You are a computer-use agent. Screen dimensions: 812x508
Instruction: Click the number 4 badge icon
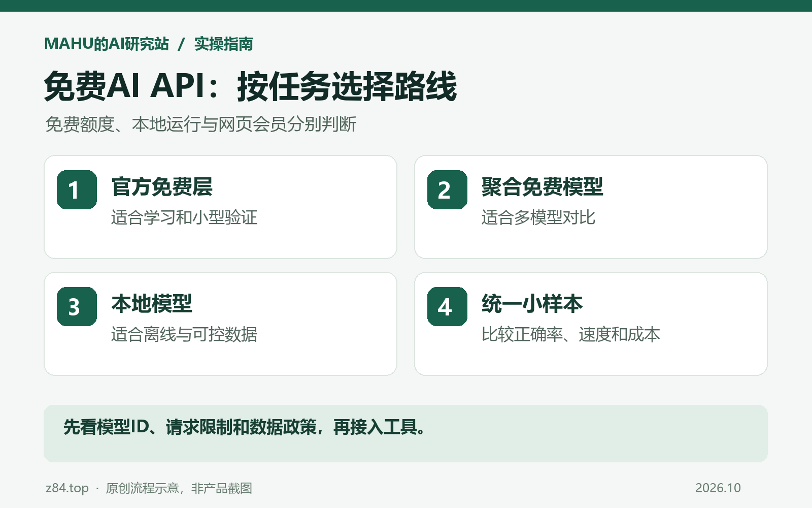click(447, 306)
